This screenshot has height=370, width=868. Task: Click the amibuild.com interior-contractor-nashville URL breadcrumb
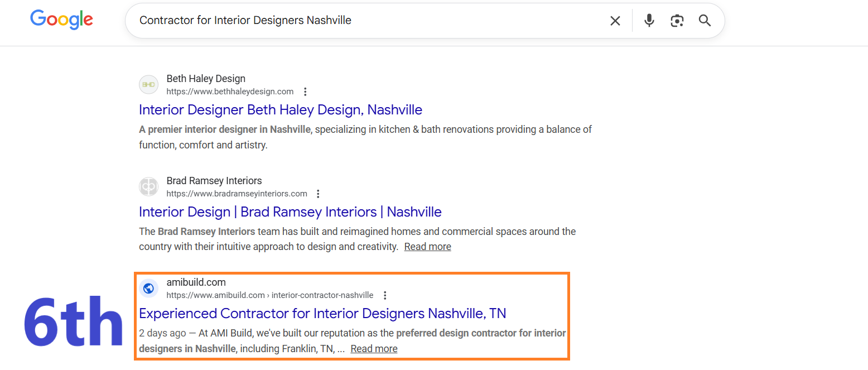pyautogui.click(x=270, y=295)
